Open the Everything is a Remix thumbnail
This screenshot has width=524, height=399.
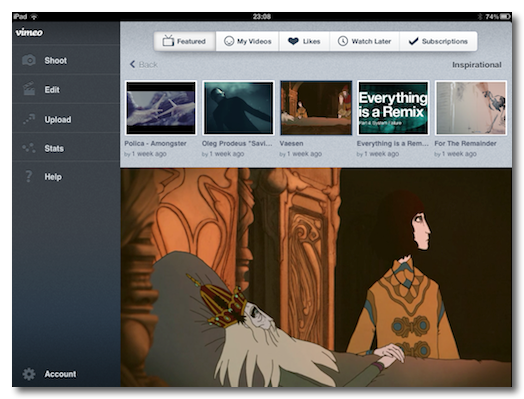[393, 108]
